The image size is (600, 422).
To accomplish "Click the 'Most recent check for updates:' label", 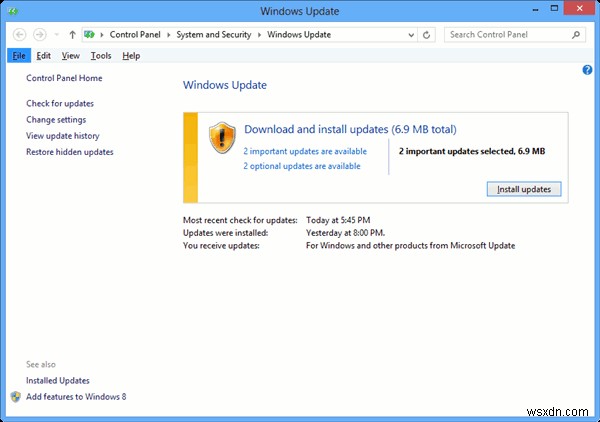I will (240, 220).
